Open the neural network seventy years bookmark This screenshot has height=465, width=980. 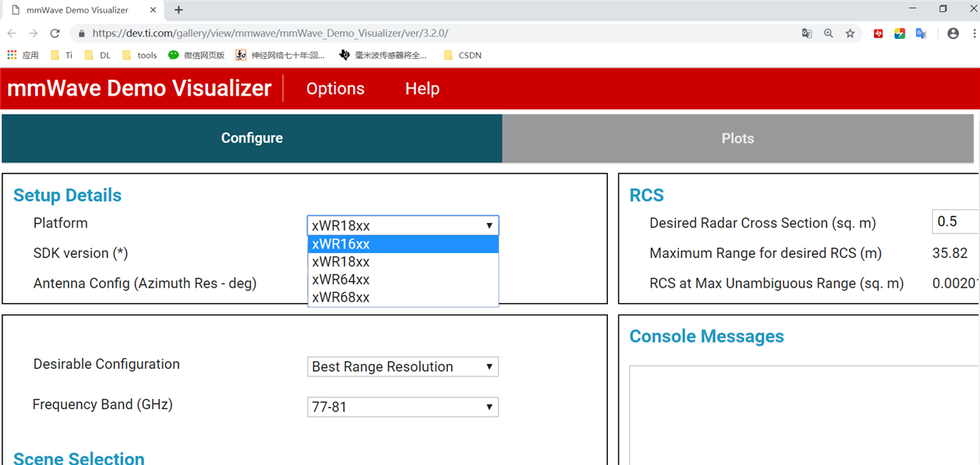coord(280,55)
